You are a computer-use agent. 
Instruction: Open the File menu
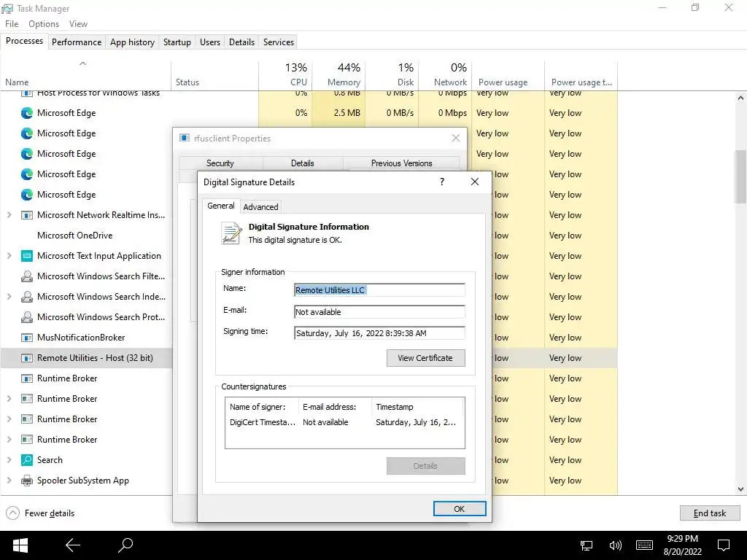[x=12, y=24]
